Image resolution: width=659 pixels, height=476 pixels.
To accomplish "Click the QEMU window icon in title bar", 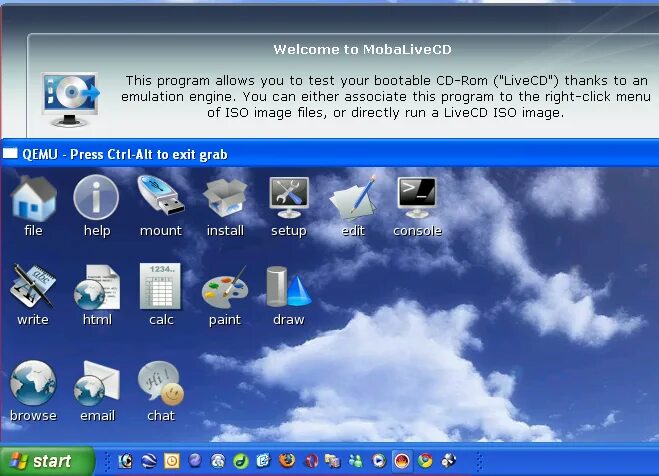I will click(x=10, y=153).
